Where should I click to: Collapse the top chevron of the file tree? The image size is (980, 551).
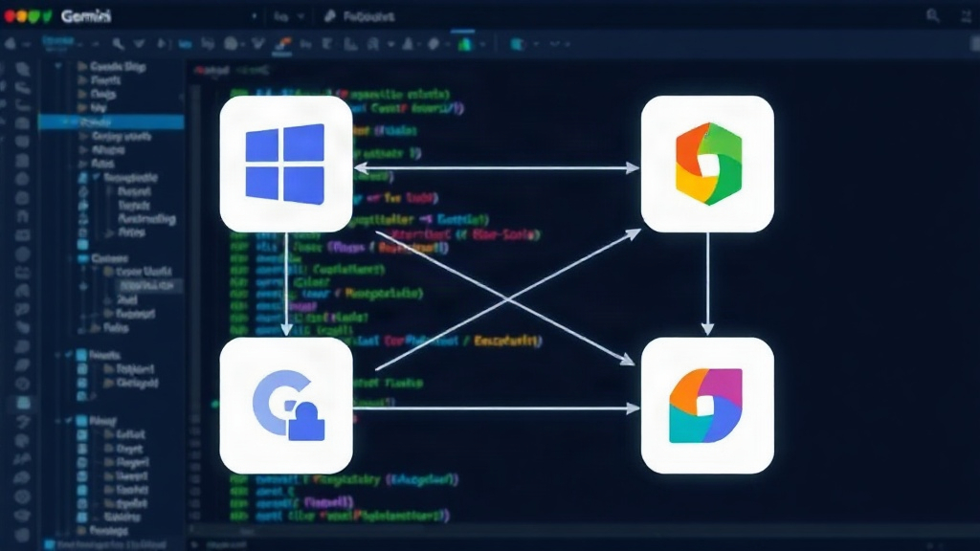pos(58,66)
